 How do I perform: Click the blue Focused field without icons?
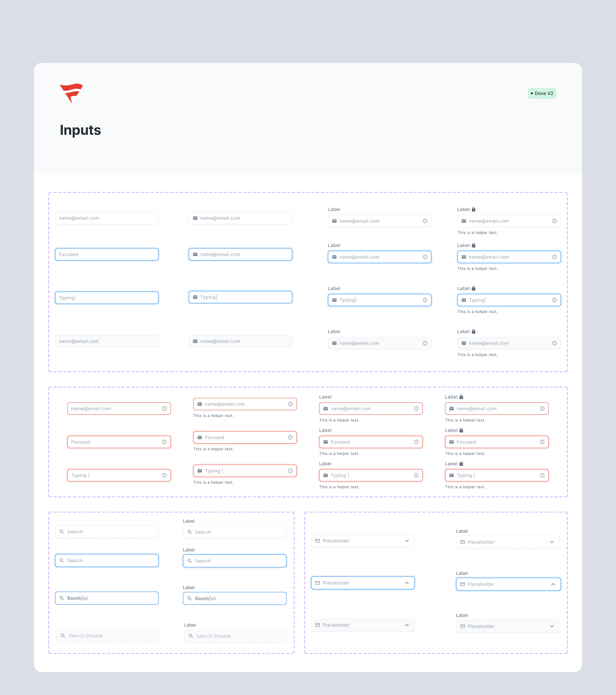(x=107, y=254)
